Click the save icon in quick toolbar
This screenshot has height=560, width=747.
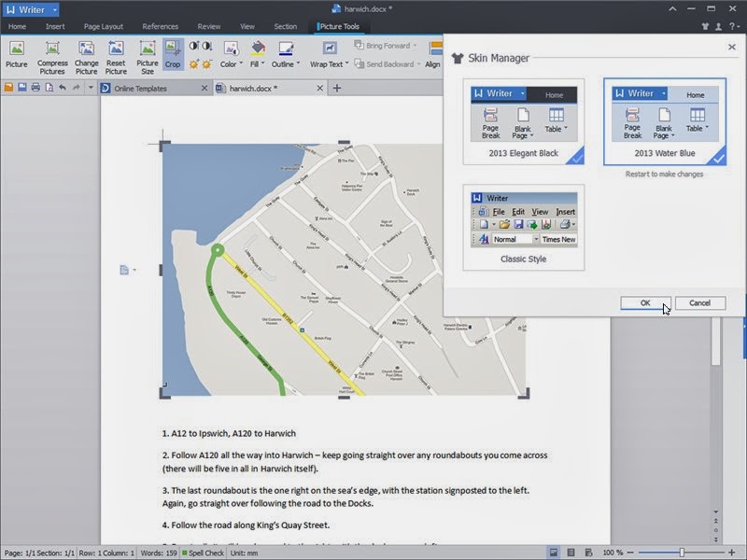coord(21,88)
